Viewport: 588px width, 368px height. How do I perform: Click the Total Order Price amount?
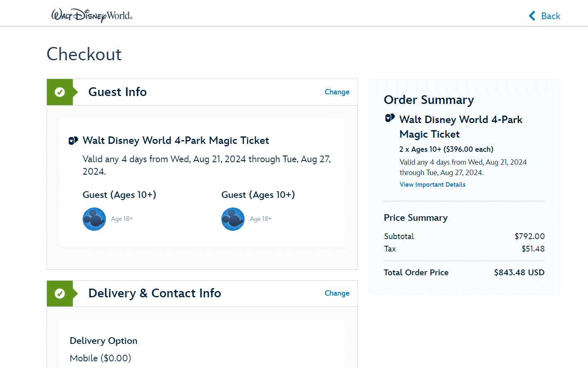(x=519, y=272)
